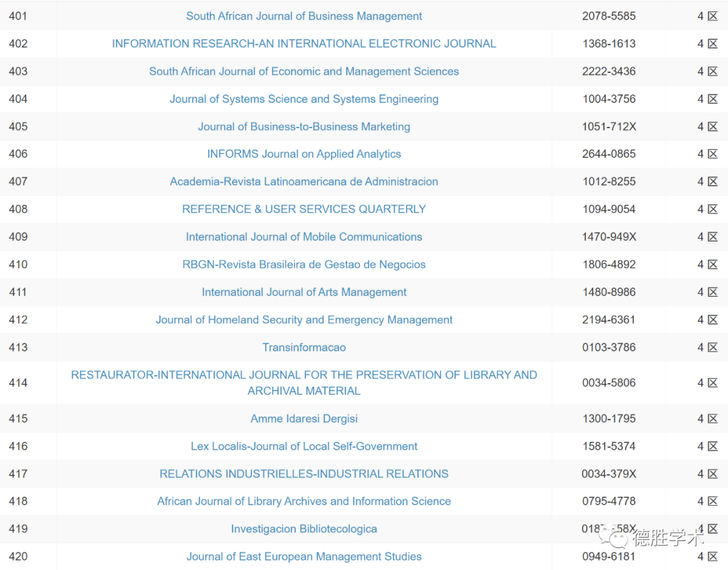Open INFORMATION RESEARCH-AN INTERNATIONAL ELECTRONIC JOURNAL link
The width and height of the screenshot is (728, 570).
click(303, 43)
